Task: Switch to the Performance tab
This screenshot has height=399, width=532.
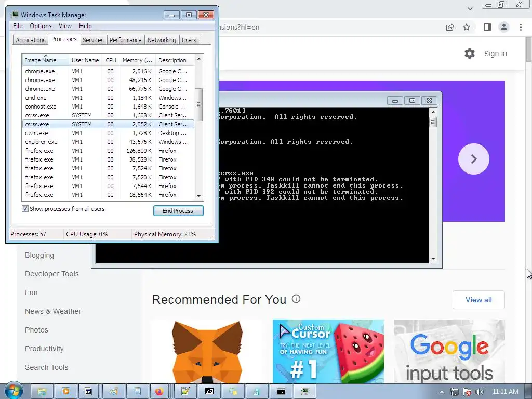Action: click(126, 40)
